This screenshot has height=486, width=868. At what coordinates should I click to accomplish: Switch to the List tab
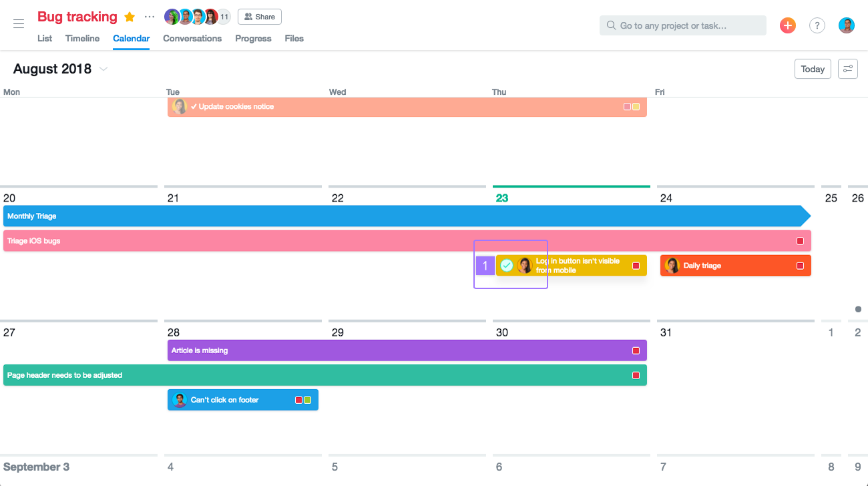tap(45, 38)
